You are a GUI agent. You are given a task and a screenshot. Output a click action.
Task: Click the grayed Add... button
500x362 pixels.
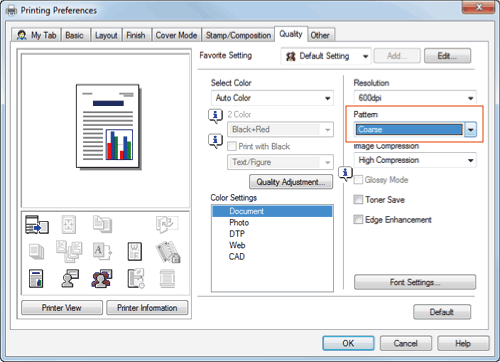tap(397, 56)
